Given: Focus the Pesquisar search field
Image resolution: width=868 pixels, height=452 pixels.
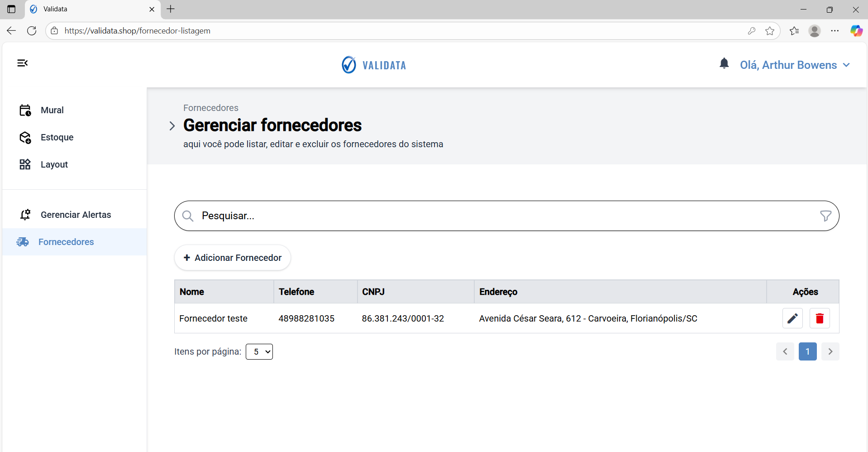Looking at the screenshot, I should (498, 216).
